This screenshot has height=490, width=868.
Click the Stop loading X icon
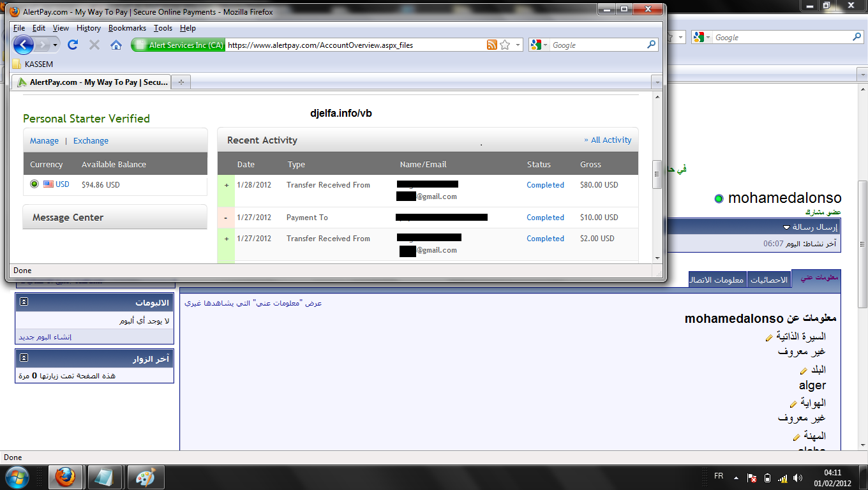pos(94,45)
